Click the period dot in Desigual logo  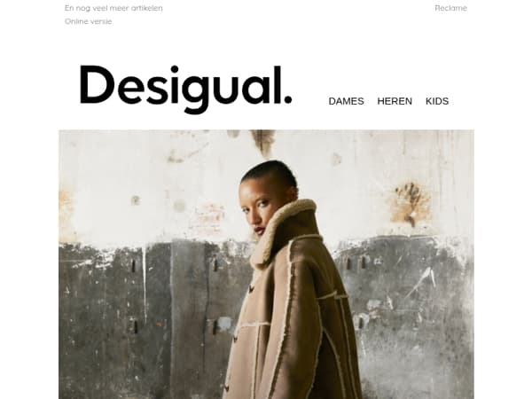pos(287,99)
